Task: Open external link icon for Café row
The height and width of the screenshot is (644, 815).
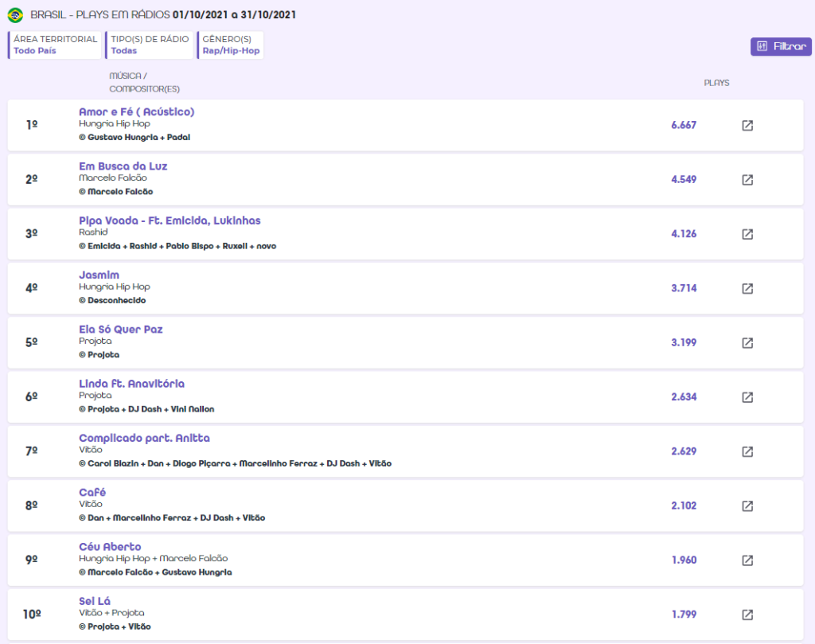Action: [747, 506]
